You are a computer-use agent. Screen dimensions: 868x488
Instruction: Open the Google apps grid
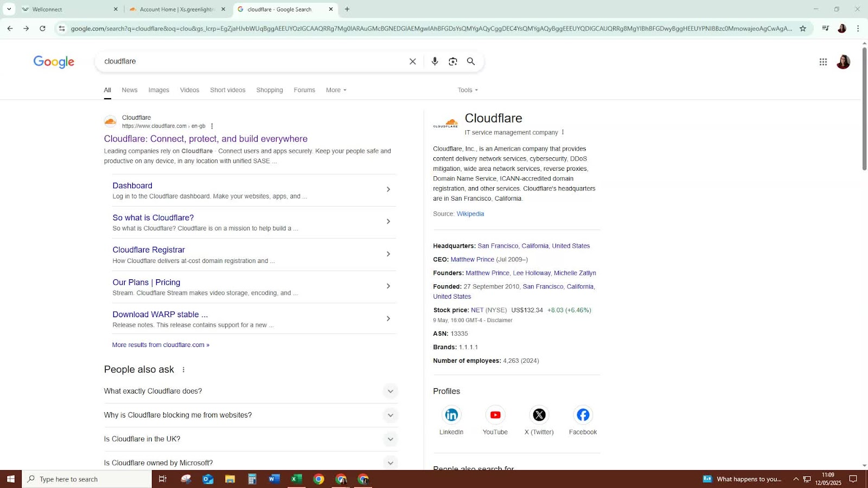click(x=823, y=62)
